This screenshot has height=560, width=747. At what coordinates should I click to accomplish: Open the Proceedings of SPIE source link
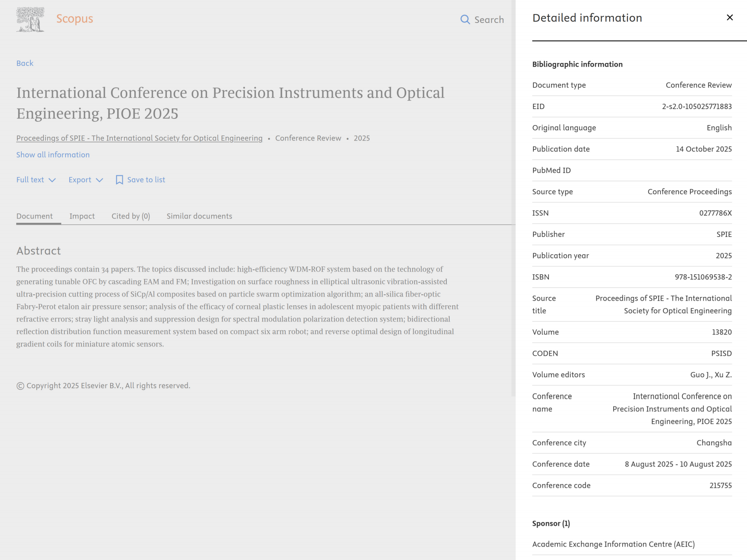click(x=139, y=138)
